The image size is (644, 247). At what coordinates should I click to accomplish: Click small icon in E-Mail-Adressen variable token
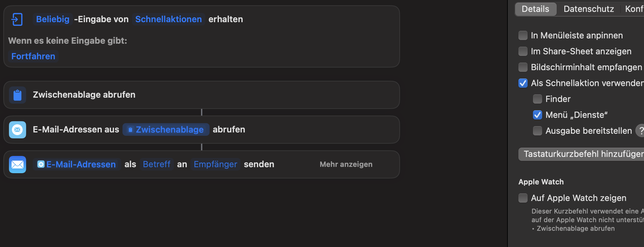click(41, 164)
